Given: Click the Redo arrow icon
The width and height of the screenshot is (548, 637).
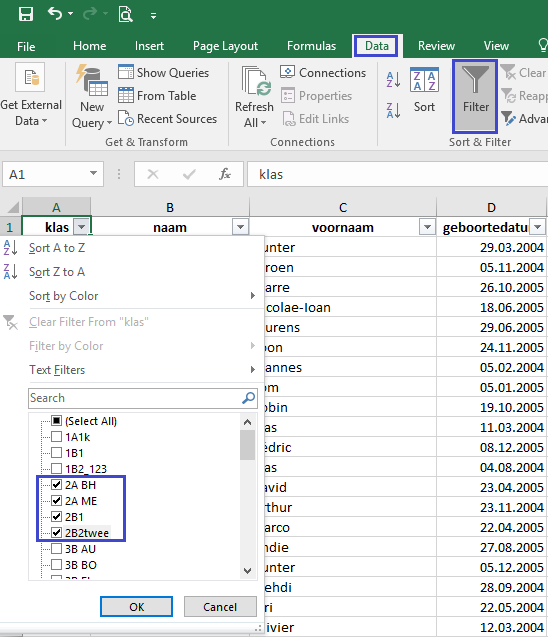Looking at the screenshot, I should tap(90, 14).
